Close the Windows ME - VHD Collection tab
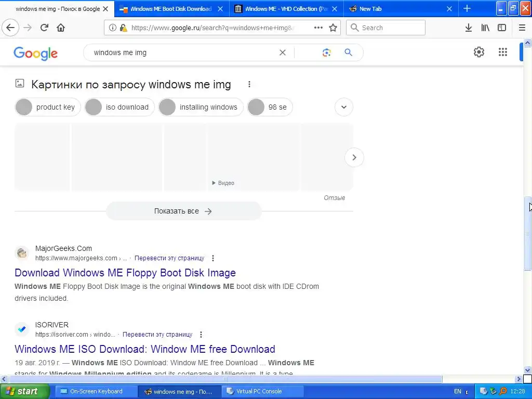The width and height of the screenshot is (532, 399). coord(335,9)
